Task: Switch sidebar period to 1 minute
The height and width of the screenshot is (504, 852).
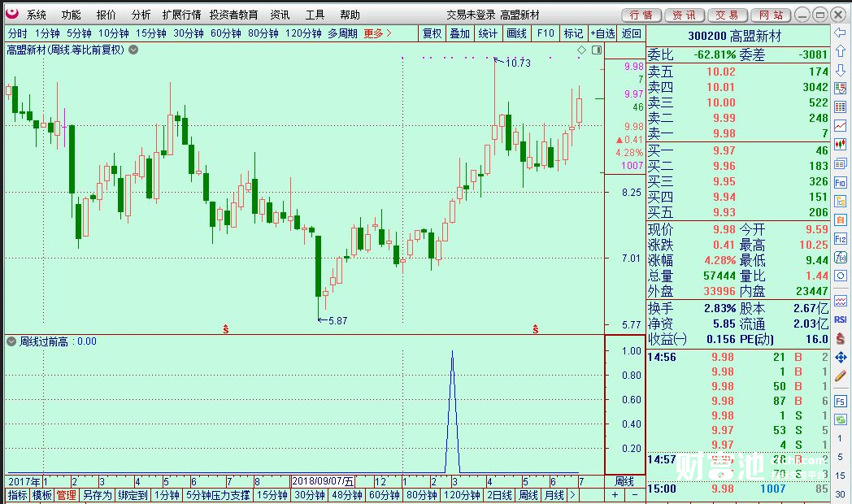Action: [x=840, y=437]
